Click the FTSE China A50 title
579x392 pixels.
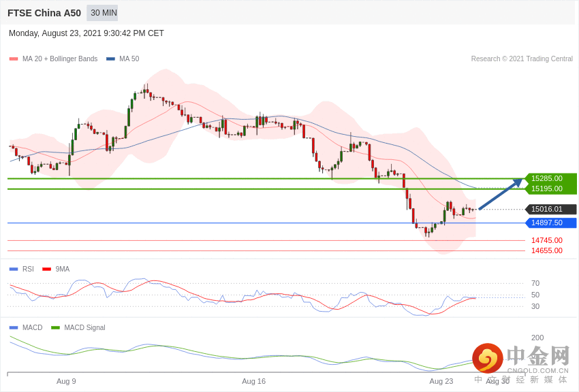[x=44, y=14]
